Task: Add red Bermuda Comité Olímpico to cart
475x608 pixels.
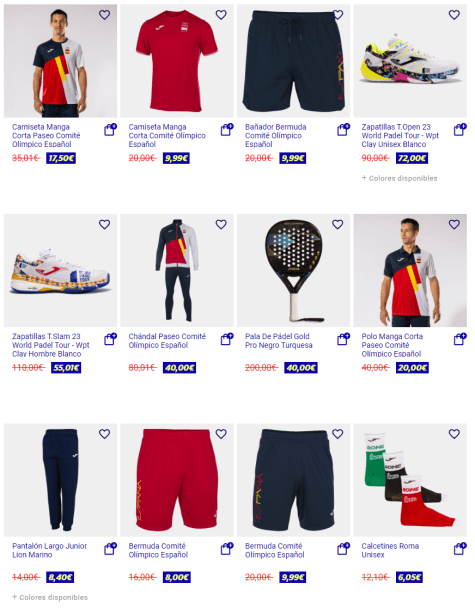Action: tap(227, 549)
